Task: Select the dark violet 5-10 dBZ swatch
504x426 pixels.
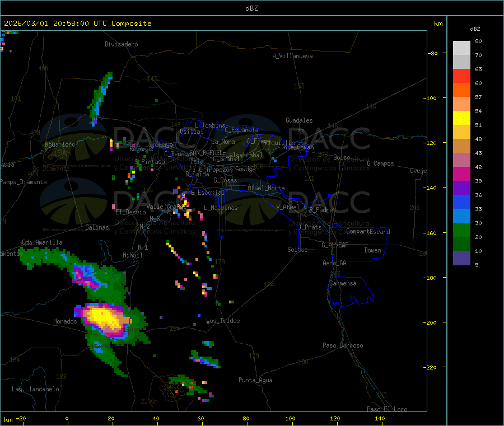Action: coord(461,258)
